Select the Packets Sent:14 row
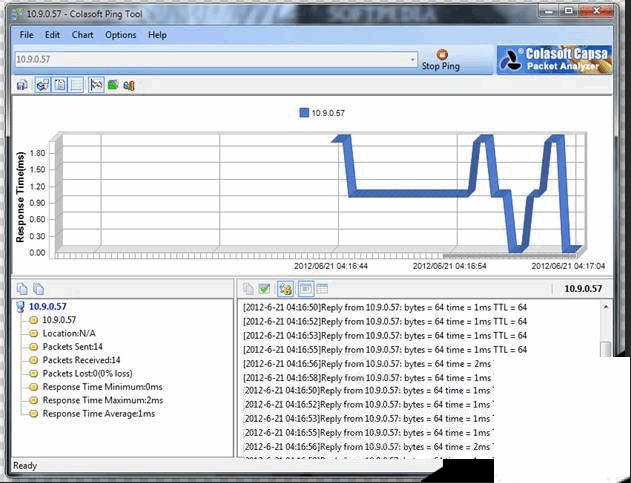Viewport: 631px width, 483px height. (72, 347)
